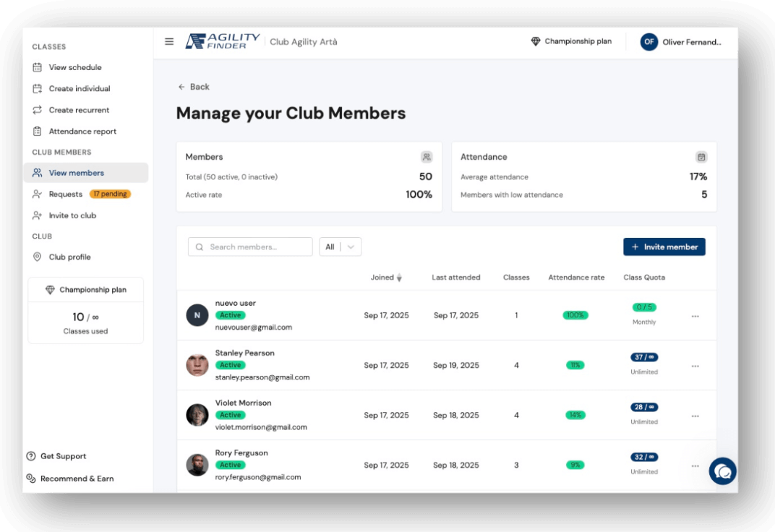Open Create recurrent class
The height and width of the screenshot is (532, 775).
(86, 110)
